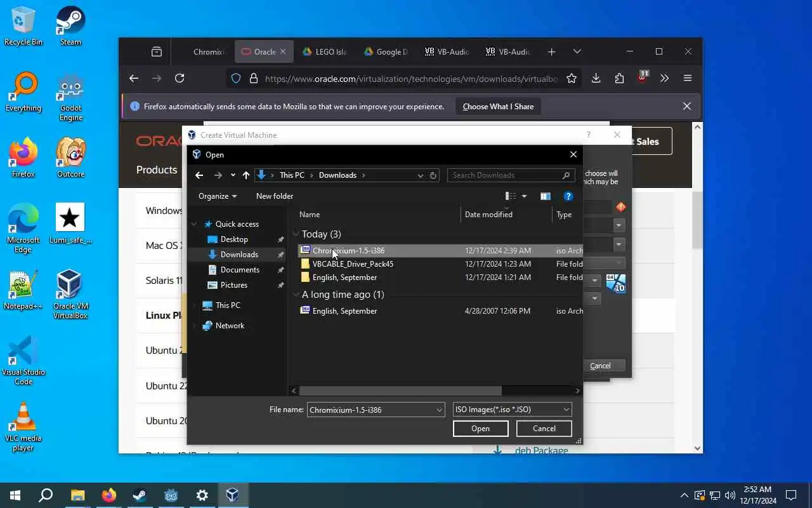
Task: Go back in Firefox history
Action: coord(133,78)
